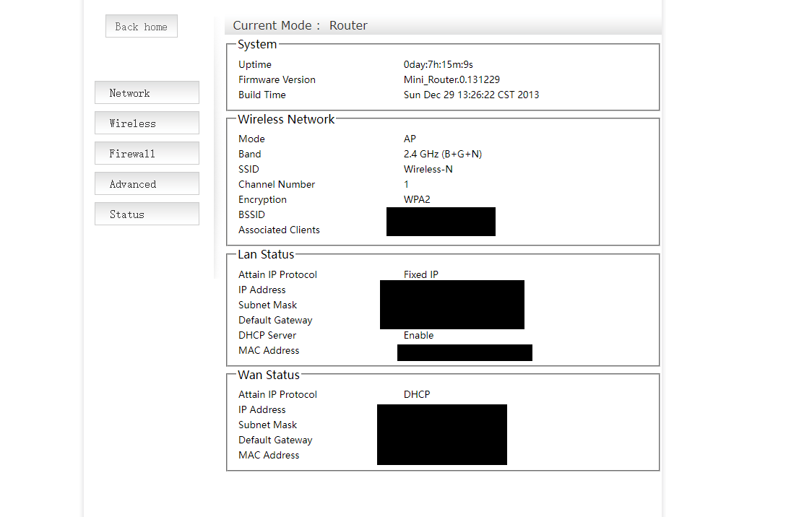Click Lan Status Default Gateway label

tap(275, 321)
